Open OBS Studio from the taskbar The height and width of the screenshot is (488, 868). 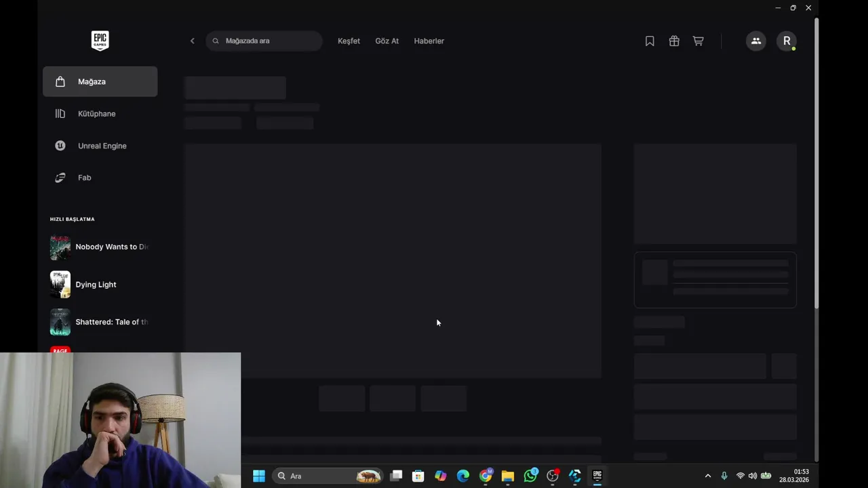(x=553, y=476)
